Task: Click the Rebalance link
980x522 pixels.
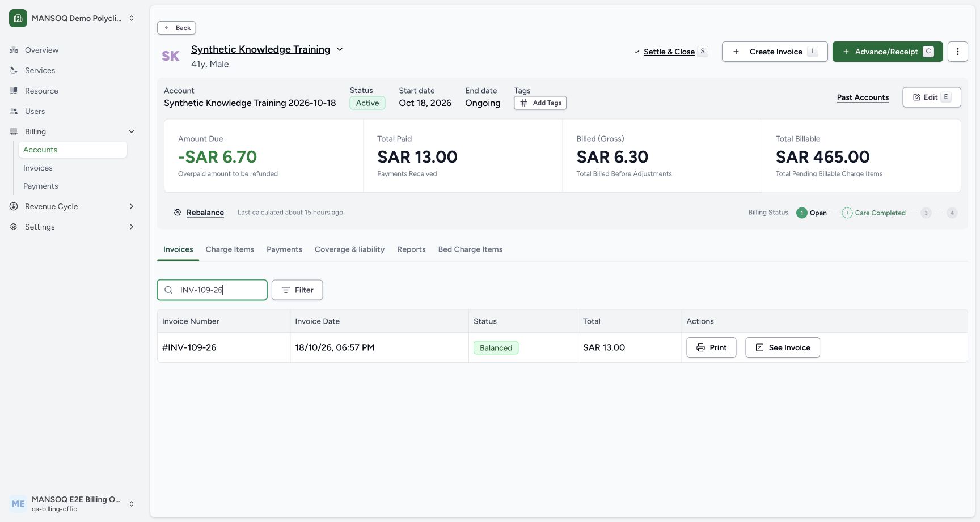Action: (205, 213)
